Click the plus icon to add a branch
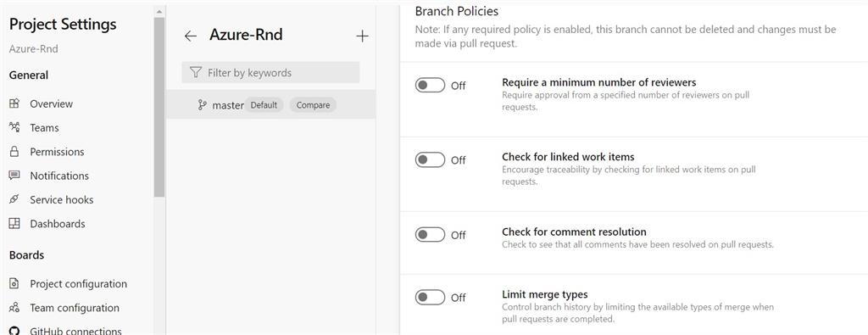This screenshot has width=868, height=335. (x=362, y=36)
